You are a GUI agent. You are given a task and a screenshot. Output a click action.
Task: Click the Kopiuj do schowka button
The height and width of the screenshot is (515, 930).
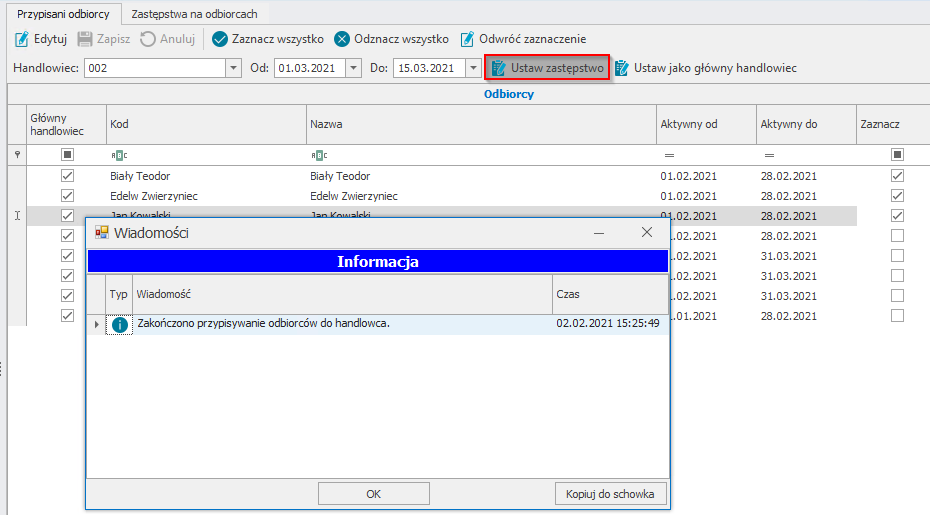pyautogui.click(x=609, y=494)
